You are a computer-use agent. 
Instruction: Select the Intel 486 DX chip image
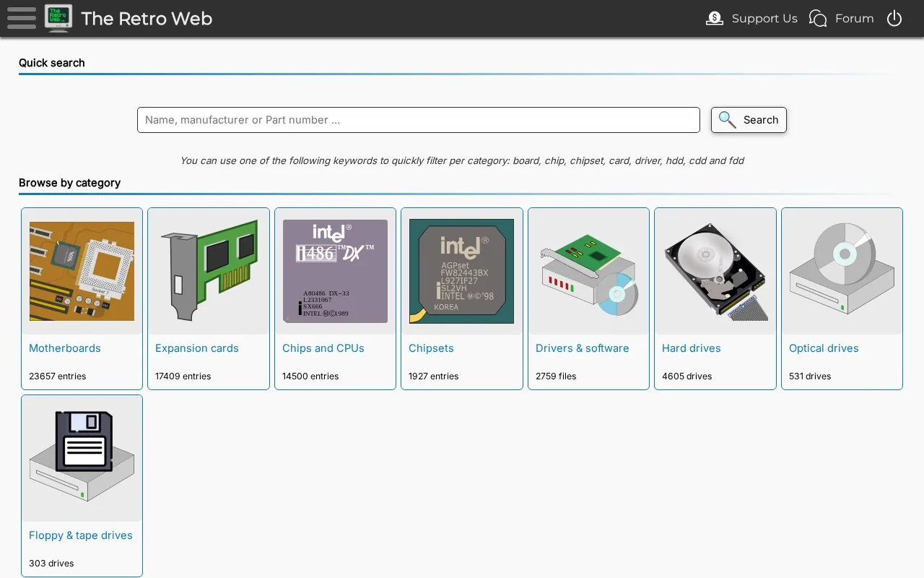[x=335, y=271]
